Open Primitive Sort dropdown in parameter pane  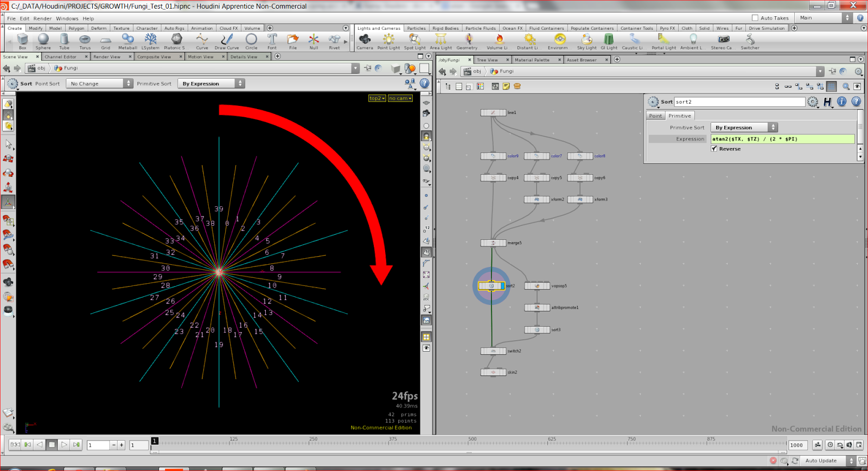point(744,128)
